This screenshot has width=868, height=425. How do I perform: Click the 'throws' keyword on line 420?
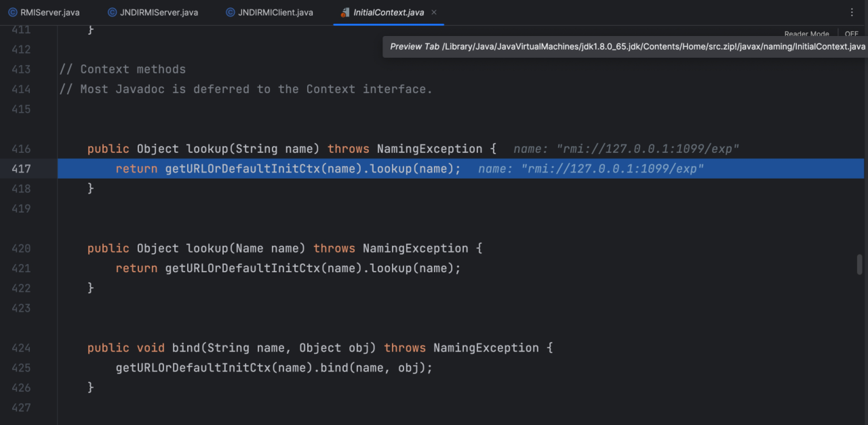(334, 248)
